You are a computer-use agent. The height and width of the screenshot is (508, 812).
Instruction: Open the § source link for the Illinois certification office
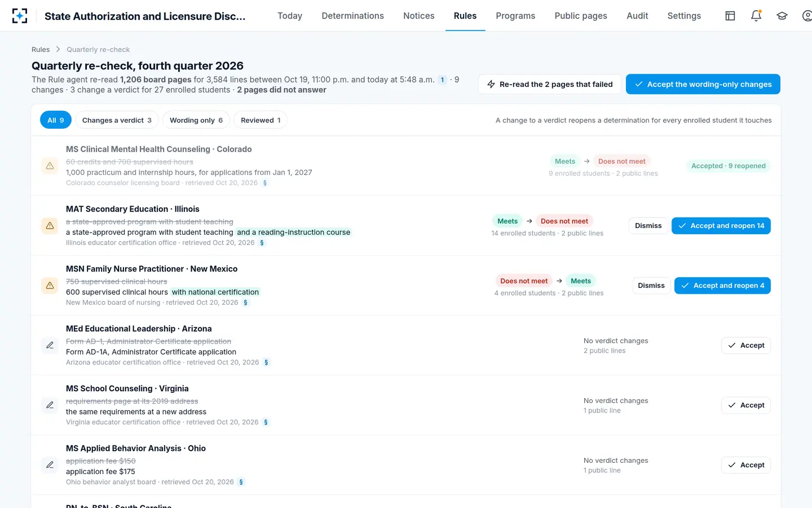pyautogui.click(x=262, y=243)
